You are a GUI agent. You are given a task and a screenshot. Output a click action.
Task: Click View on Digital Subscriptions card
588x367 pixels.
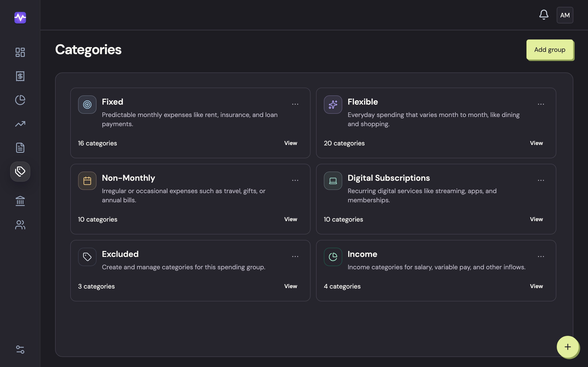(536, 219)
